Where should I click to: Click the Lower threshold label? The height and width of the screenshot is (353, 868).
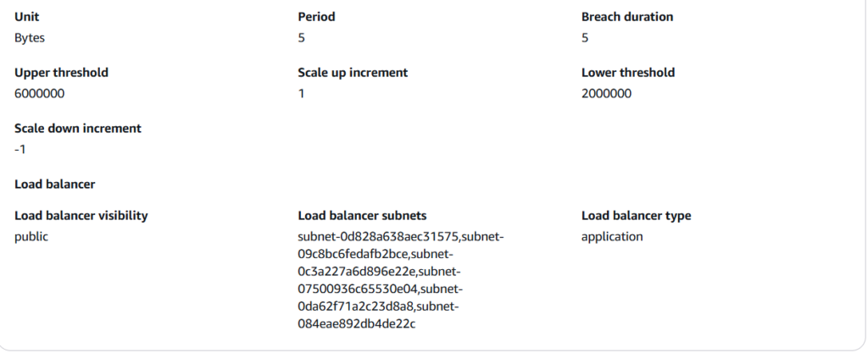628,73
